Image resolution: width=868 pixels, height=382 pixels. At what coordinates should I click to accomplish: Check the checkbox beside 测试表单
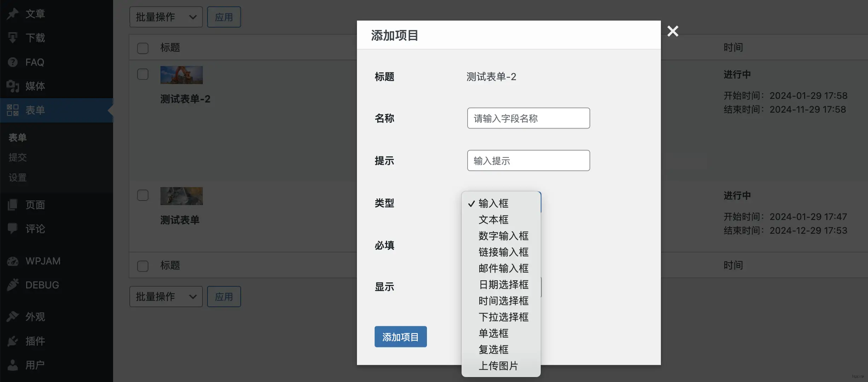tap(143, 195)
